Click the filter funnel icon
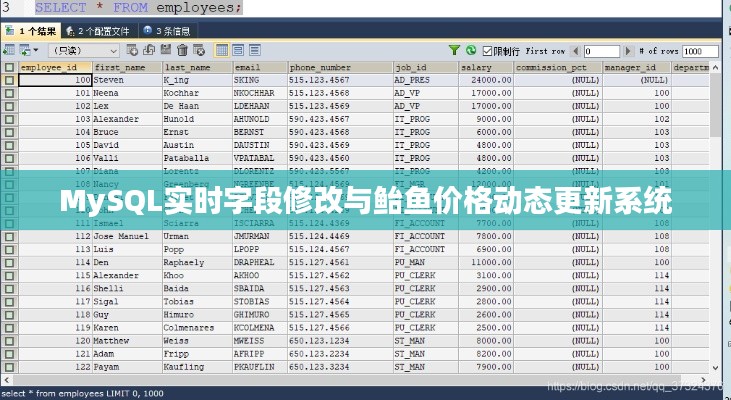This screenshot has width=731, height=400. (x=455, y=50)
